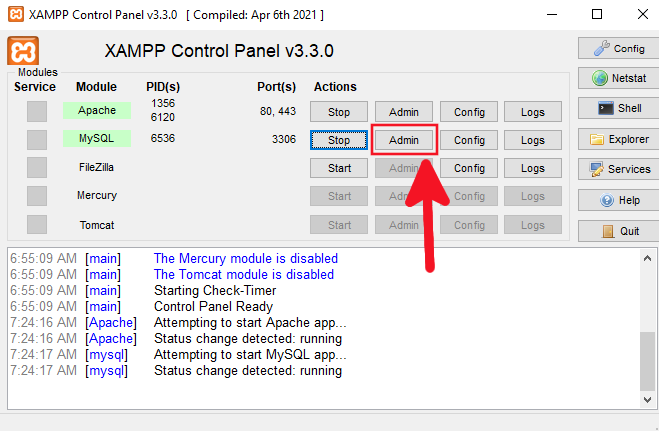Image resolution: width=659 pixels, height=431 pixels.
Task: Click MySQL port 3306
Action: tap(284, 139)
